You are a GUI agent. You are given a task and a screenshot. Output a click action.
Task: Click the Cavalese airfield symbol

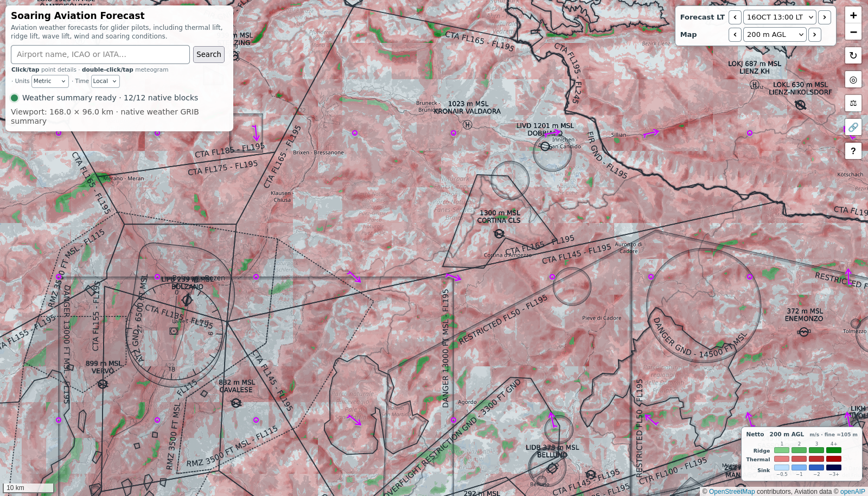pos(236,403)
